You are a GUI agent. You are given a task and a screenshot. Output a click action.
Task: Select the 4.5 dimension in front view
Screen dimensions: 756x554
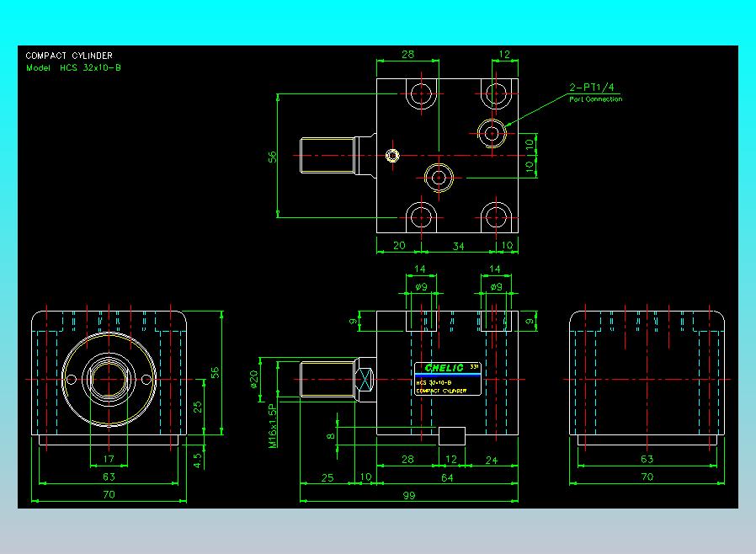coord(198,460)
